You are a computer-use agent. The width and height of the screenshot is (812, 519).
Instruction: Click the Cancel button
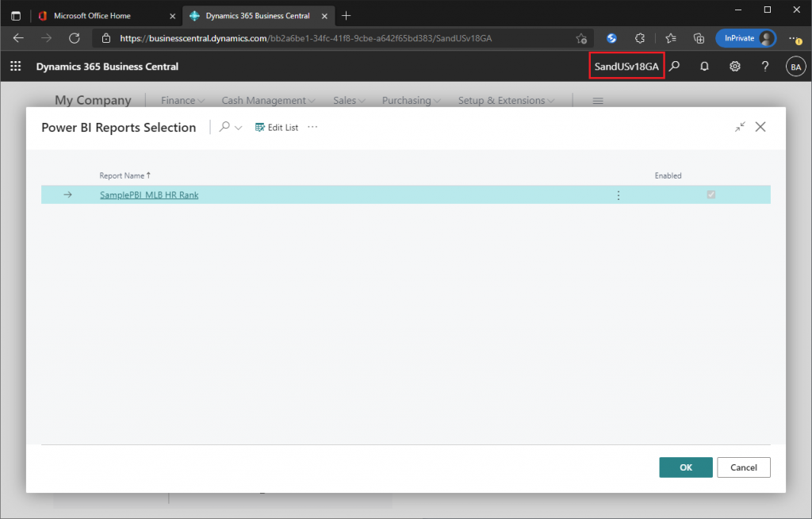click(x=744, y=467)
